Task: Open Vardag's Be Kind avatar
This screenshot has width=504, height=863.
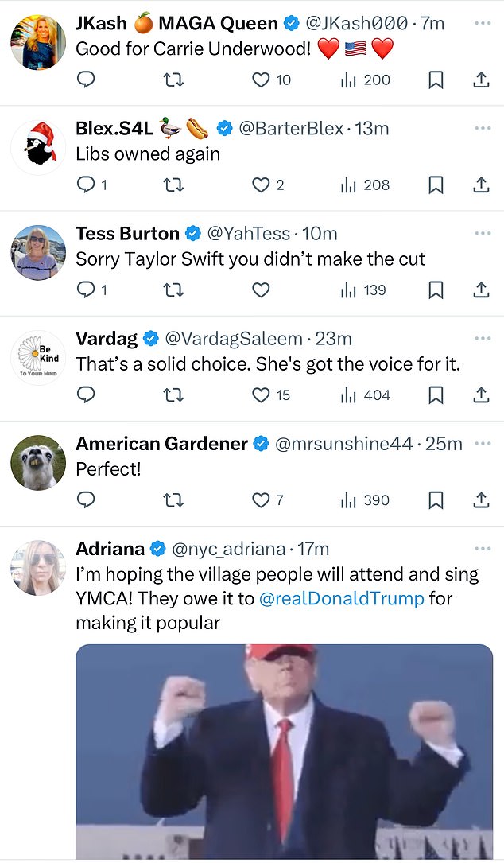Action: [38, 358]
